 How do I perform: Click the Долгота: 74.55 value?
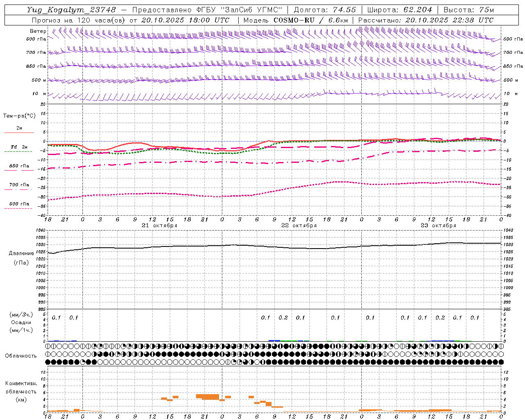[x=325, y=10]
